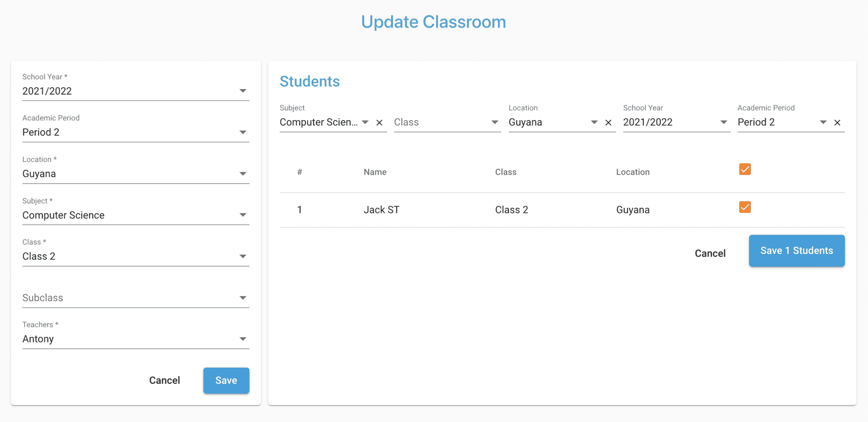This screenshot has height=422, width=868.
Task: Open the Academic Period filter arrow in Students
Action: pyautogui.click(x=823, y=122)
